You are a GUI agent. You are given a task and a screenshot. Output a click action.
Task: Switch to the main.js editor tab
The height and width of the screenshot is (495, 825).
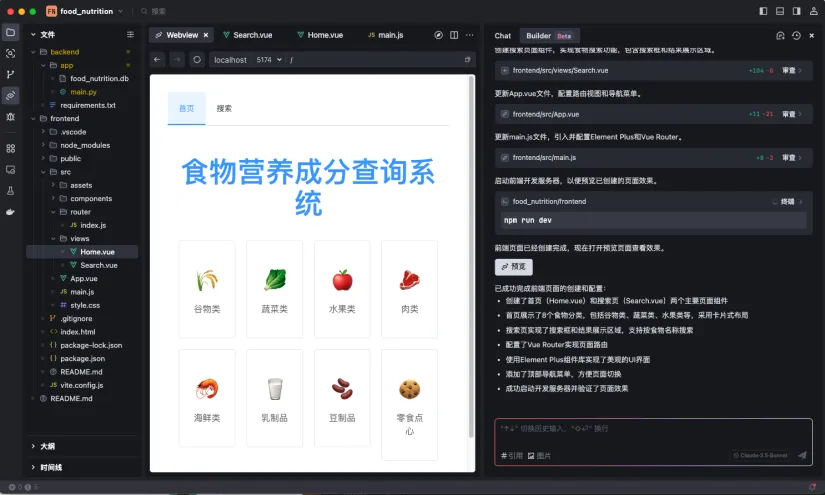[386, 35]
